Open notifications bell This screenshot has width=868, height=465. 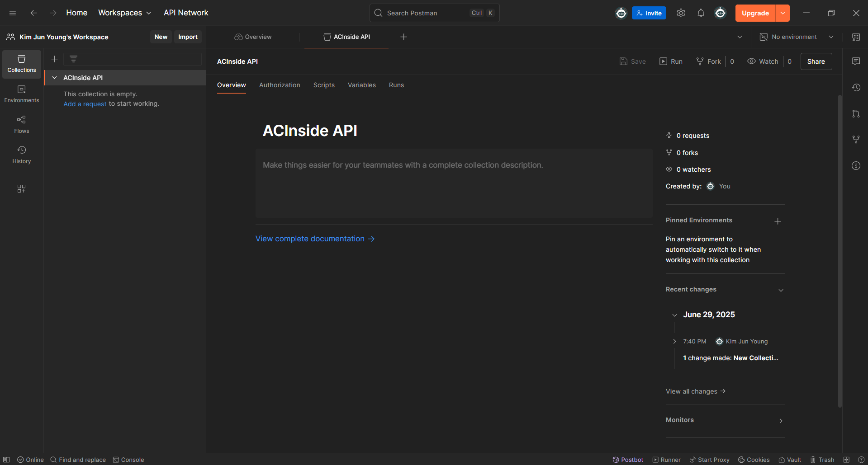[701, 13]
